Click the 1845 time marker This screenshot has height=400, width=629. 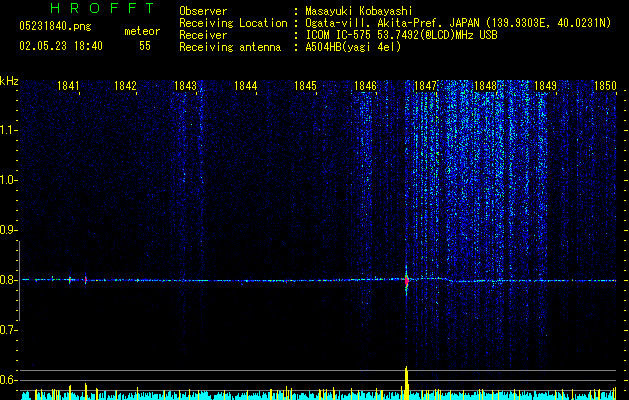pyautogui.click(x=306, y=86)
